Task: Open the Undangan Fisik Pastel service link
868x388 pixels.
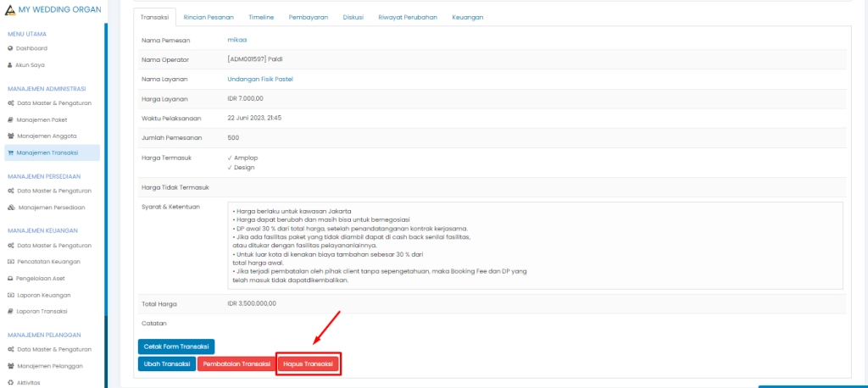Action: click(x=259, y=79)
